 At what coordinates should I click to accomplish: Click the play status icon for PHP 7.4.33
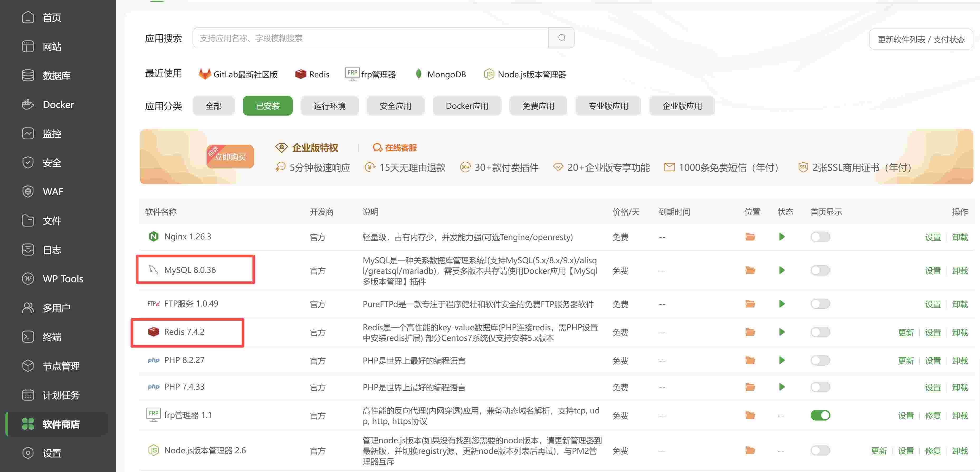pos(782,387)
